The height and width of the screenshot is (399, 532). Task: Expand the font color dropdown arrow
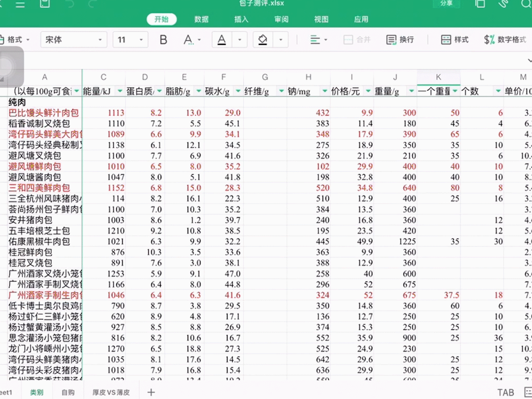239,40
